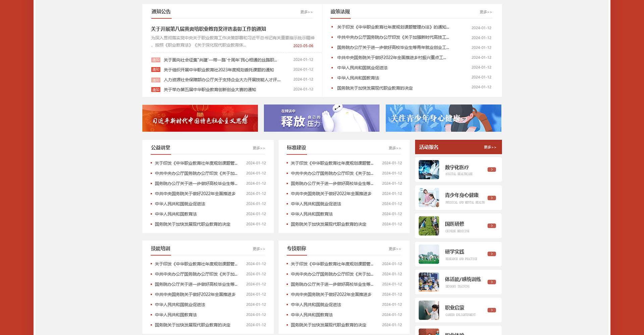Expand 更多 in the 政策法规 section
The width and height of the screenshot is (644, 335).
click(x=485, y=12)
